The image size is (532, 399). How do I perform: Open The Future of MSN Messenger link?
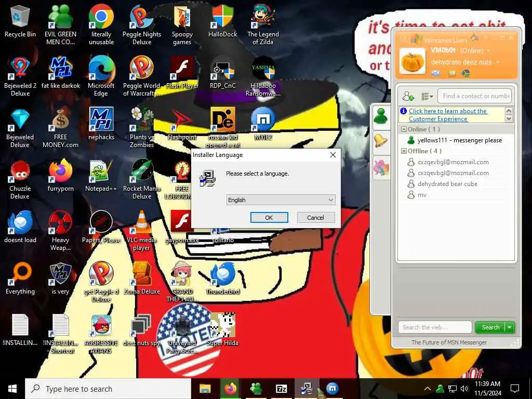point(449,342)
